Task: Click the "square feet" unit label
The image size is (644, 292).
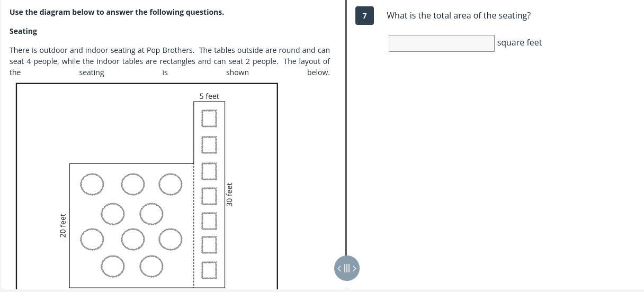Action: click(519, 43)
